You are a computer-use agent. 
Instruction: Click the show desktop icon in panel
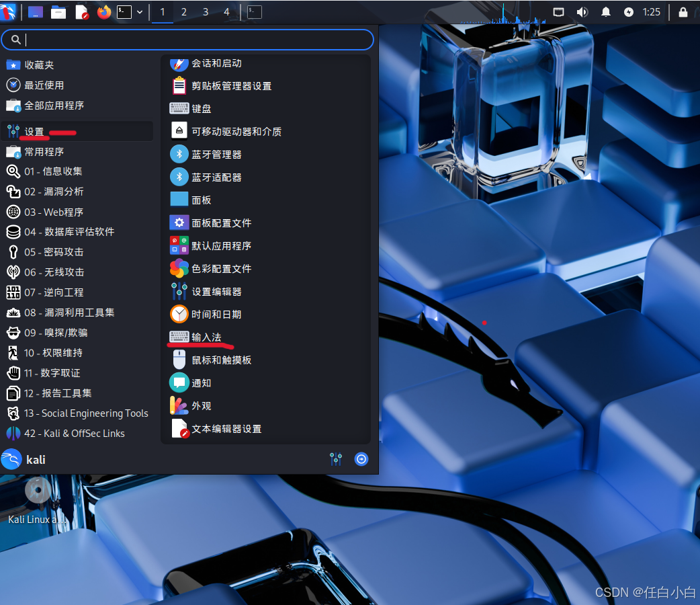[x=36, y=12]
